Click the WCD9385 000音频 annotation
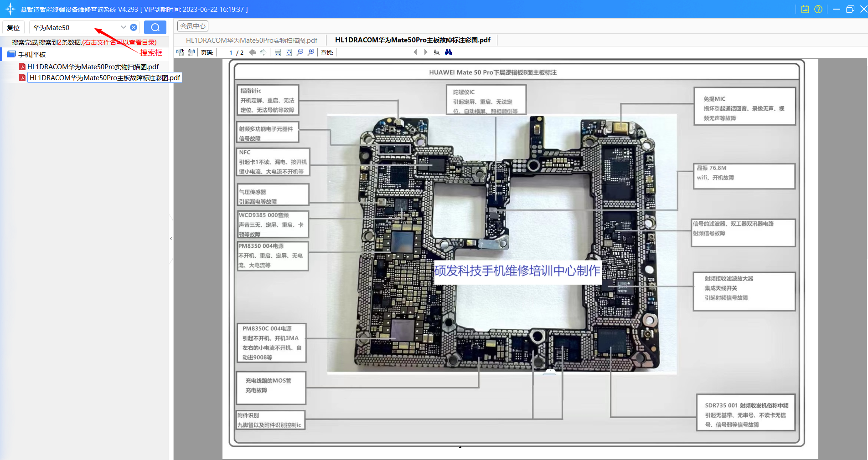 tap(273, 224)
